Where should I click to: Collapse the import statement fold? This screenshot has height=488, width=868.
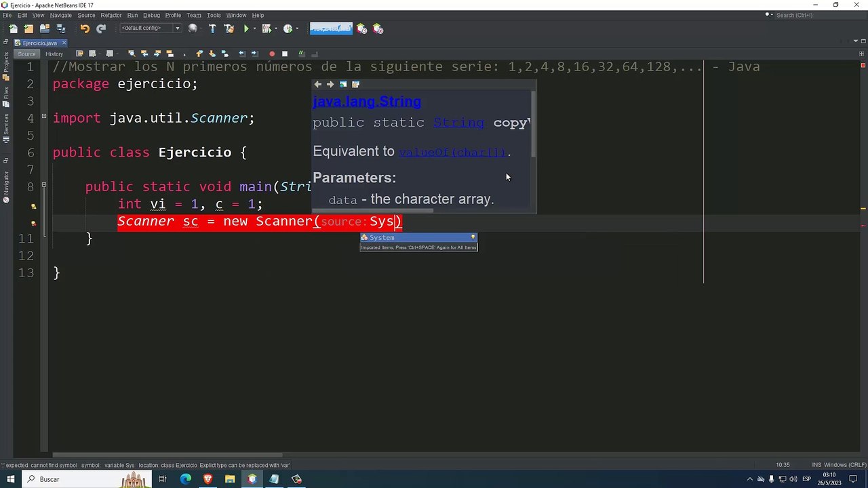(44, 116)
